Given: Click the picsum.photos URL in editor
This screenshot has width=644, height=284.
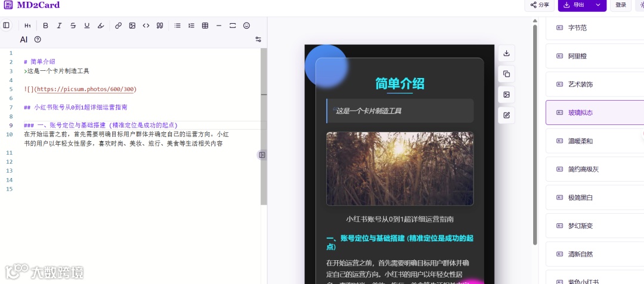Looking at the screenshot, I should pyautogui.click(x=86, y=89).
